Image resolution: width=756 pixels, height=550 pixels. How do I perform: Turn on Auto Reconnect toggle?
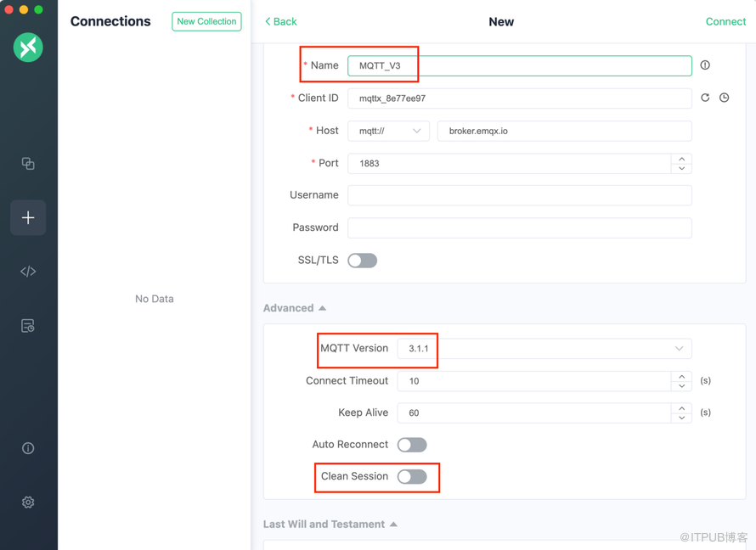click(x=412, y=445)
